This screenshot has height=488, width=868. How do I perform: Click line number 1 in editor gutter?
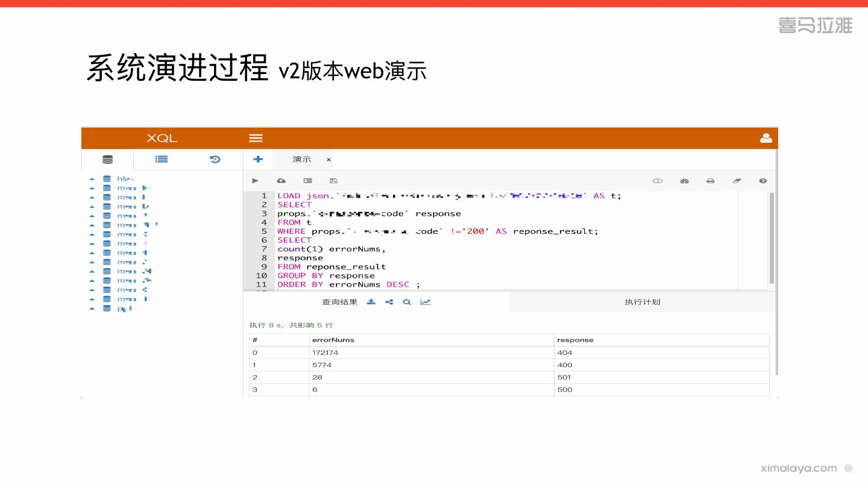pos(264,196)
